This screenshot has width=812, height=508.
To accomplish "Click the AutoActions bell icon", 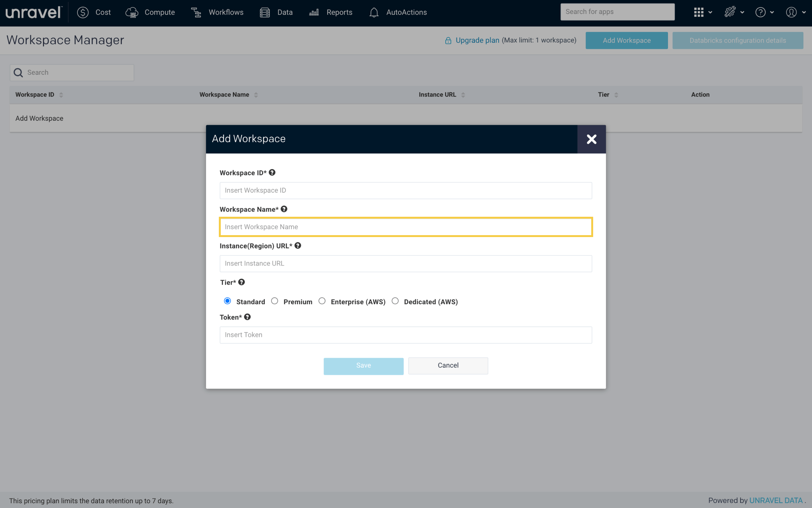I will [x=374, y=12].
